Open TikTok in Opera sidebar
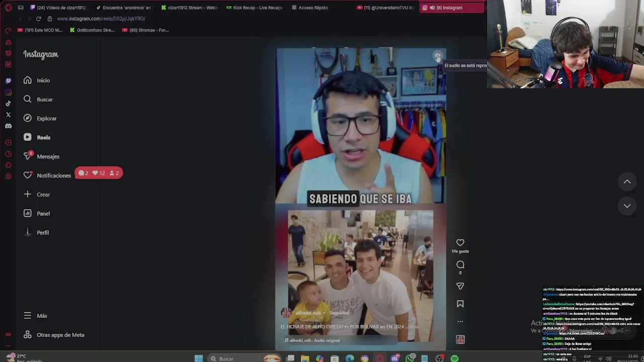Image resolution: width=644 pixels, height=362 pixels. [x=8, y=104]
